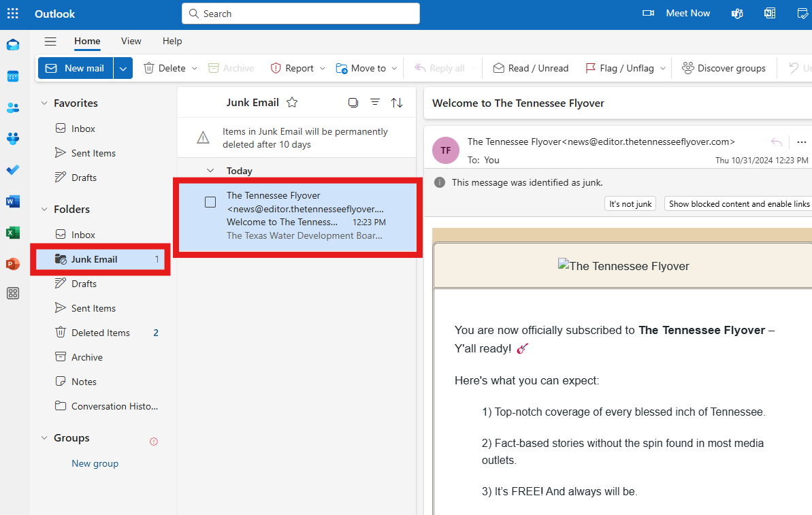This screenshot has height=515, width=812.
Task: Open the People app in left rail
Action: coord(13,107)
